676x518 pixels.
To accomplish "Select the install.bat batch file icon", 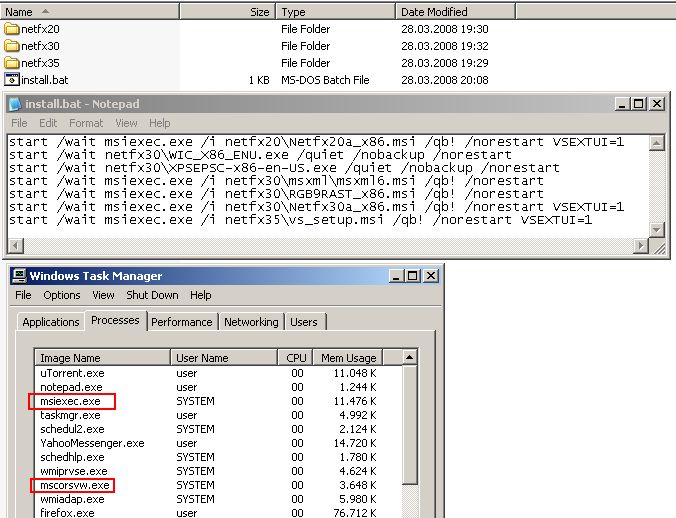I will pos(12,80).
